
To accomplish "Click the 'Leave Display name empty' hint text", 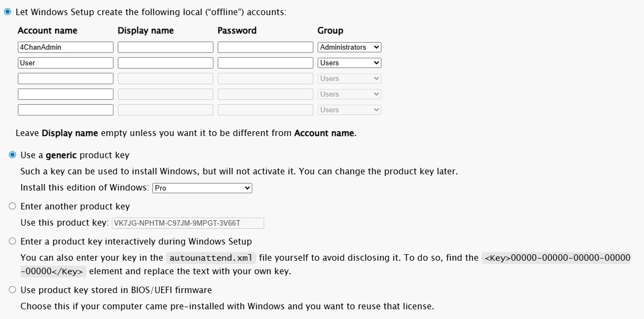I will coord(186,133).
